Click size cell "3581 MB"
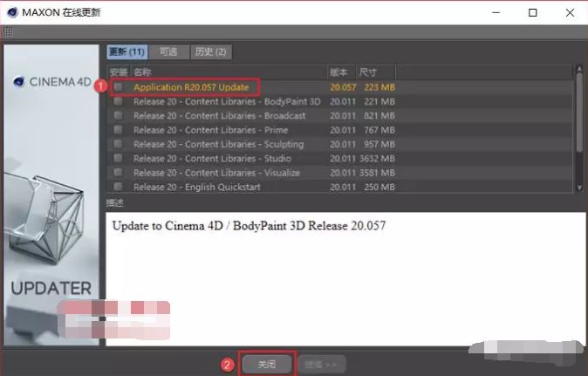 click(x=377, y=173)
